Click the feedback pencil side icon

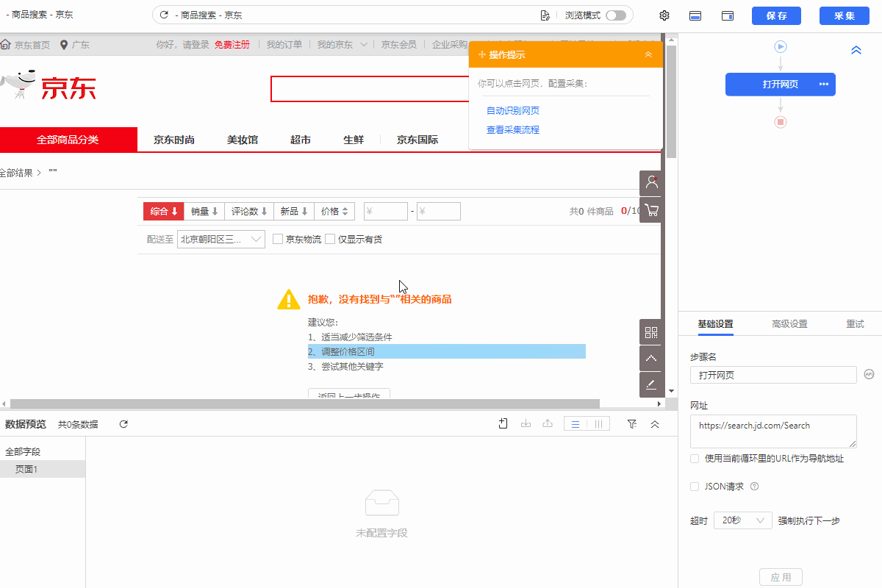[651, 384]
